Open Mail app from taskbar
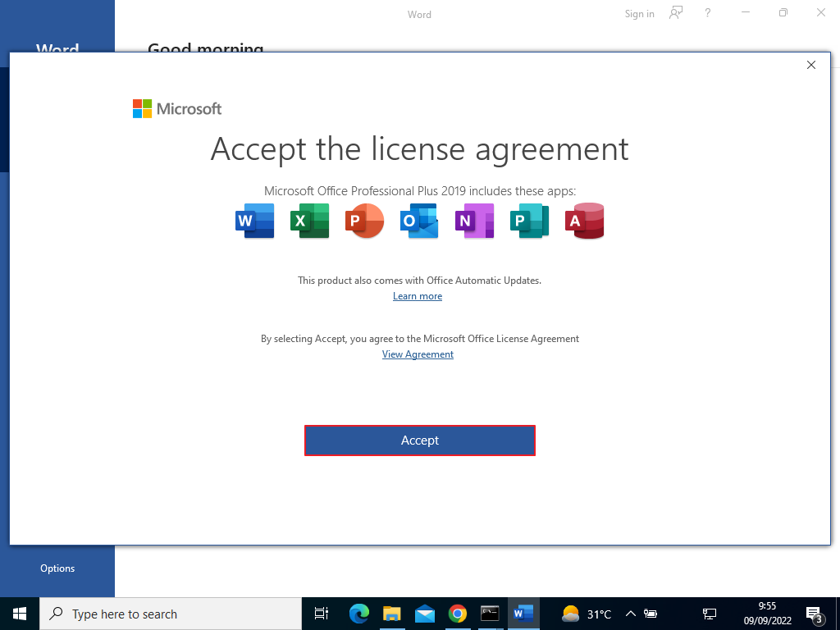Viewport: 840px width, 630px height. pyautogui.click(x=425, y=614)
